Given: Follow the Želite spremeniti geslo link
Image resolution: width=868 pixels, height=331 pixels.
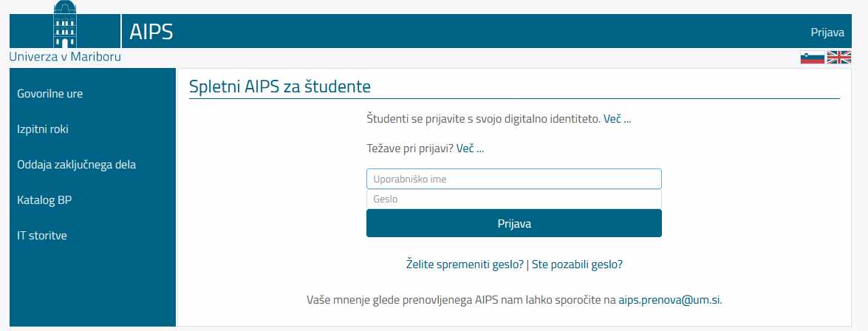Looking at the screenshot, I should pos(465,265).
